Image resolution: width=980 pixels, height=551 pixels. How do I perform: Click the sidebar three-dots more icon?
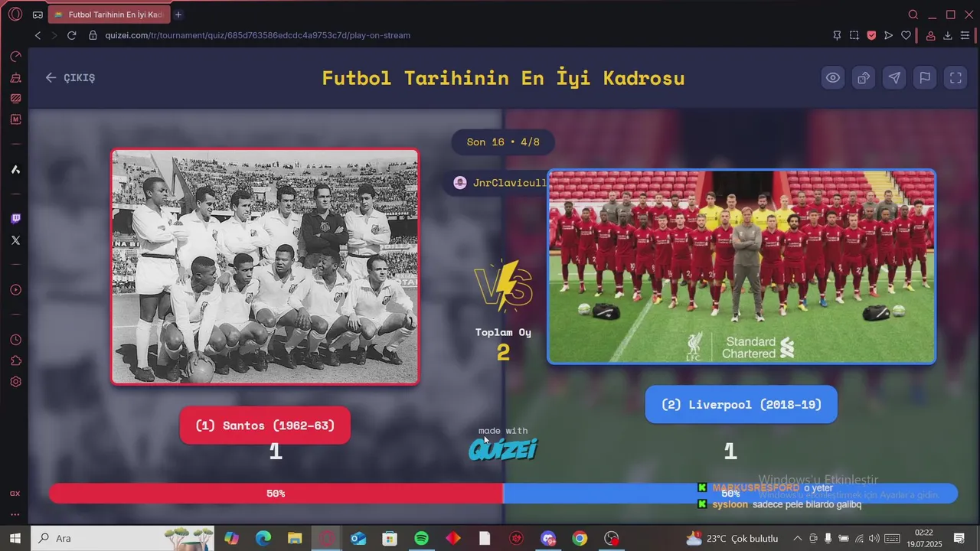click(15, 515)
